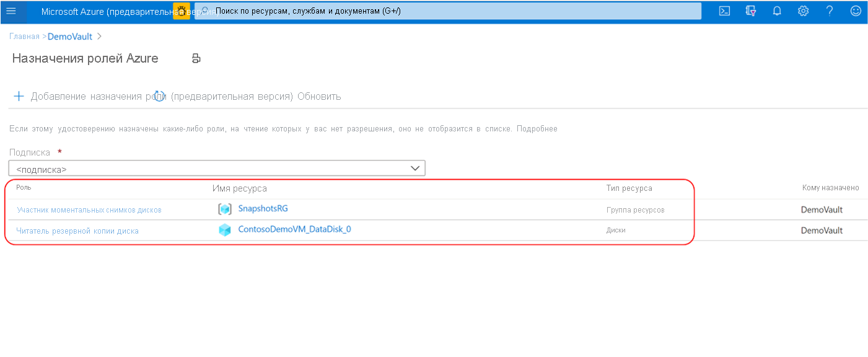This screenshot has width=868, height=357.
Task: Go to DemoVault breadcrumb
Action: click(x=70, y=37)
